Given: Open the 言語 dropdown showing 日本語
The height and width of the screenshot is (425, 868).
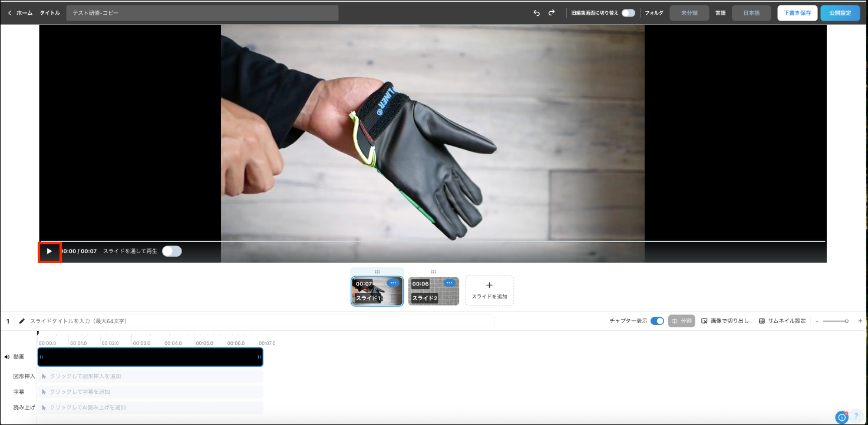Looking at the screenshot, I should (751, 13).
